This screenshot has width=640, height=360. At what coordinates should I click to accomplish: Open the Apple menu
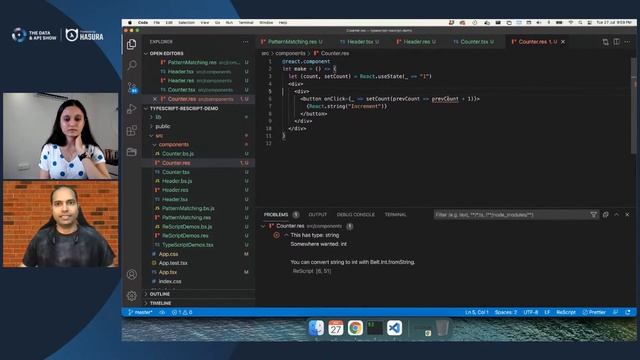point(130,23)
